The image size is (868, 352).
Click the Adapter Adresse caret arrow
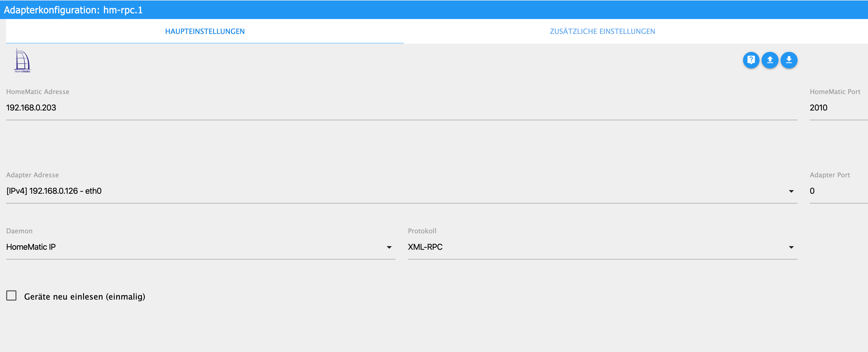791,191
